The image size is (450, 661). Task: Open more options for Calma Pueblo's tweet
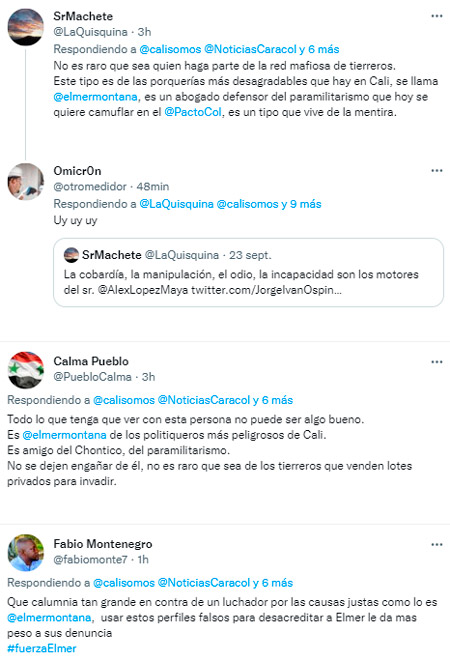click(x=437, y=362)
